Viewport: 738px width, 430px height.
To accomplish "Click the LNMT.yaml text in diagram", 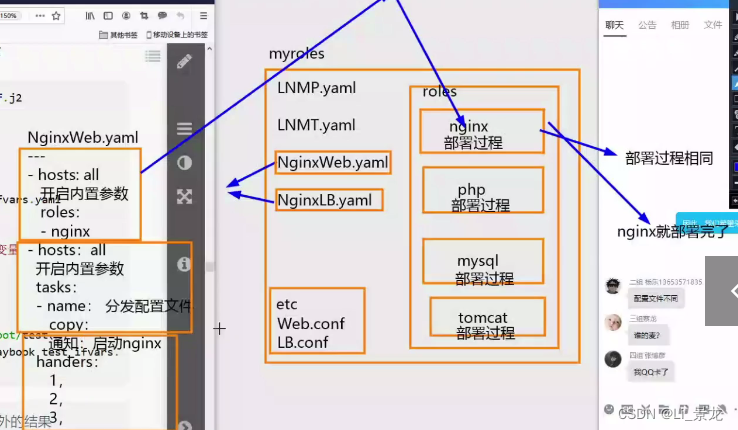I will pyautogui.click(x=316, y=125).
